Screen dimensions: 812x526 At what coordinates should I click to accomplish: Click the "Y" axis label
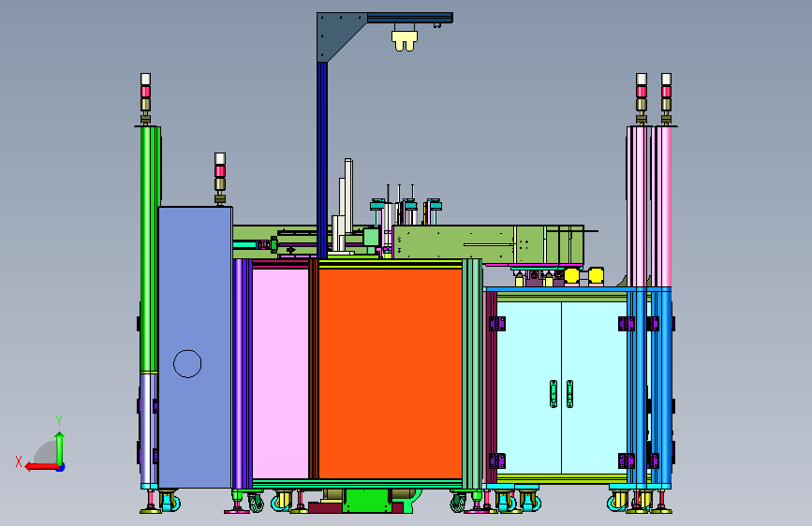[x=59, y=421]
